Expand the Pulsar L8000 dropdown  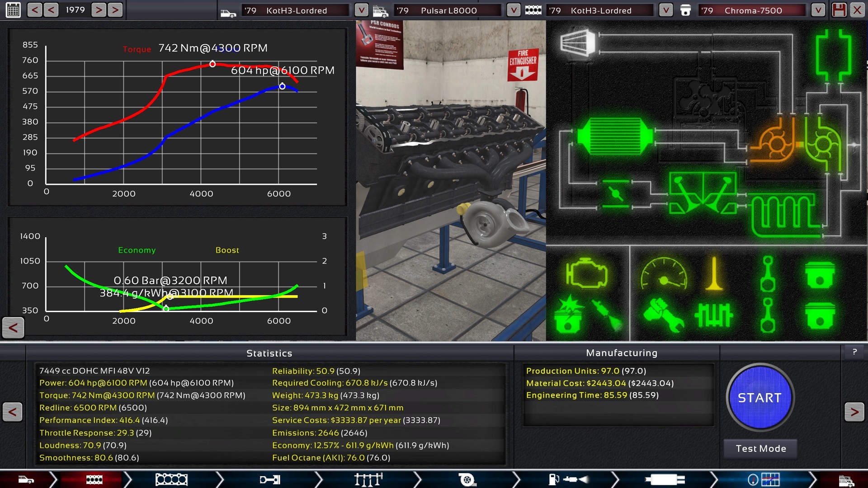(513, 10)
